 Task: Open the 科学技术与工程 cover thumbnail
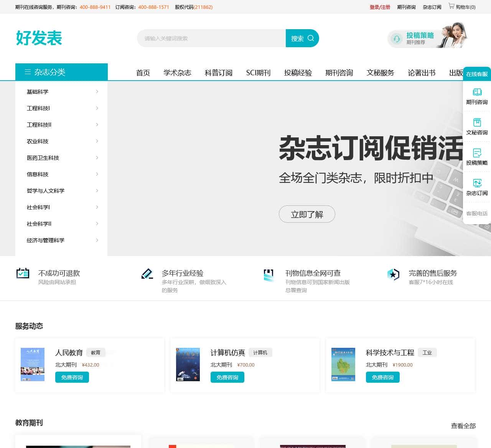pos(343,364)
